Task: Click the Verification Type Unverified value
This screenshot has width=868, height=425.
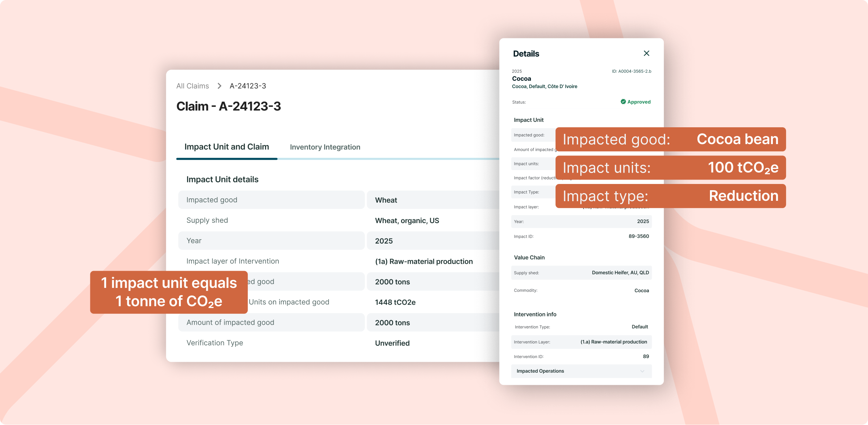Action: click(392, 343)
